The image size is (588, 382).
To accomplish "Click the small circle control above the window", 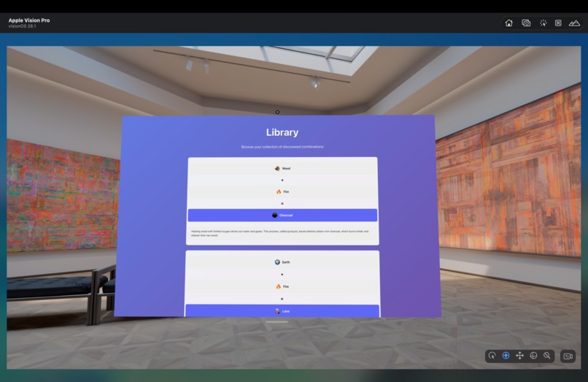I will pyautogui.click(x=277, y=112).
